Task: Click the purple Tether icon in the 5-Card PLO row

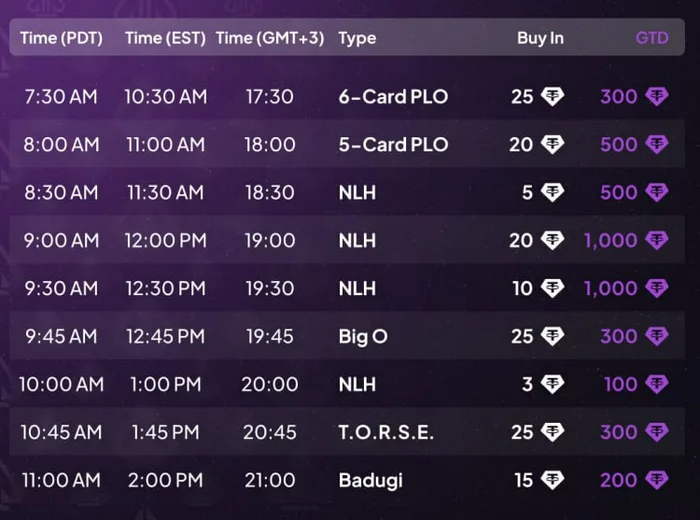Action: pyautogui.click(x=656, y=145)
